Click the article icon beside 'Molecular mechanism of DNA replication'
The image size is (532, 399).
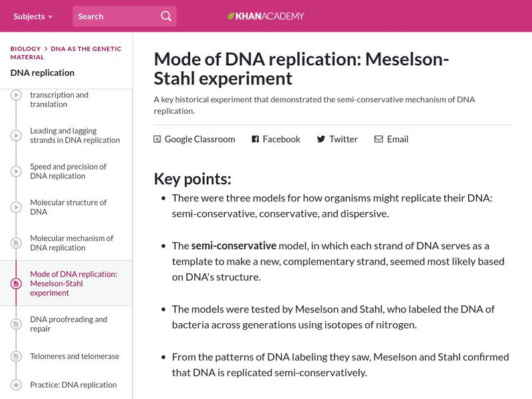[15, 243]
